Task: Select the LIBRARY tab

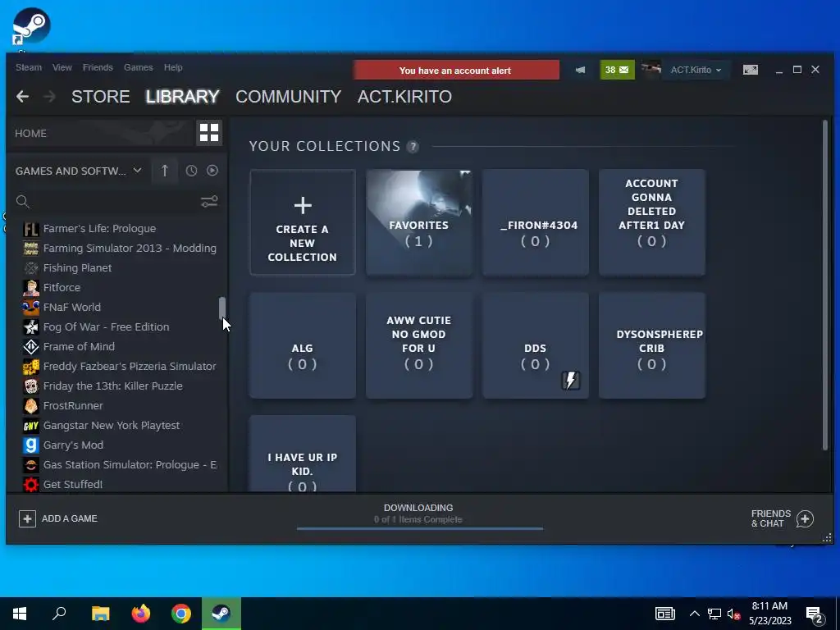Action: 182,97
